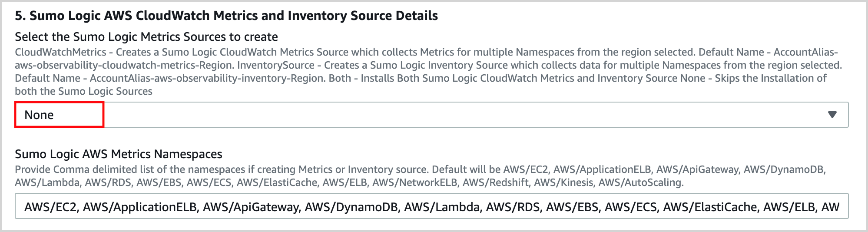Place cursor on AWS/ECS in namespaces field
Screen dimensions: 868x232
[x=631, y=207]
